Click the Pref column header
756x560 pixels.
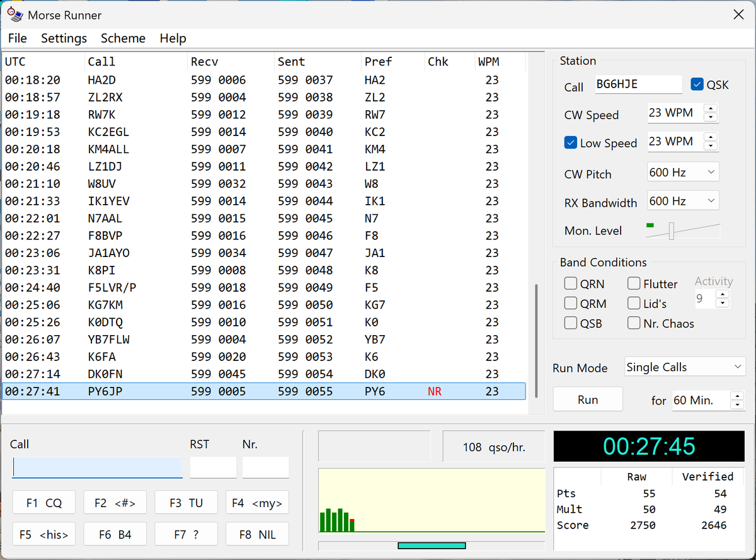click(393, 62)
